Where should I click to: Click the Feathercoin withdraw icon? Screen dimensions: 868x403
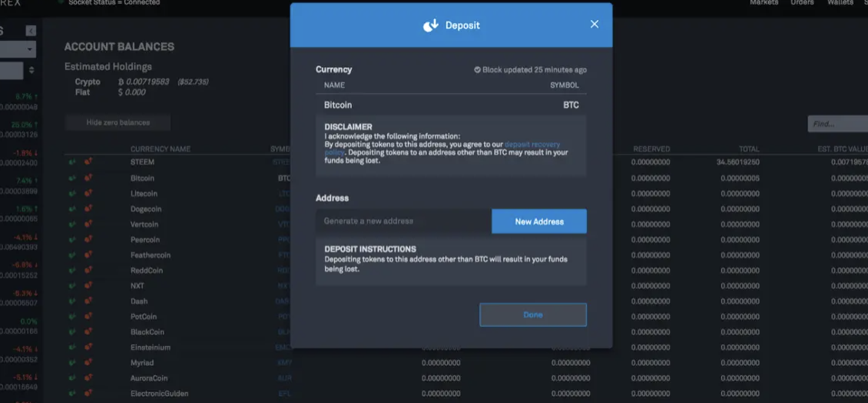tap(88, 255)
